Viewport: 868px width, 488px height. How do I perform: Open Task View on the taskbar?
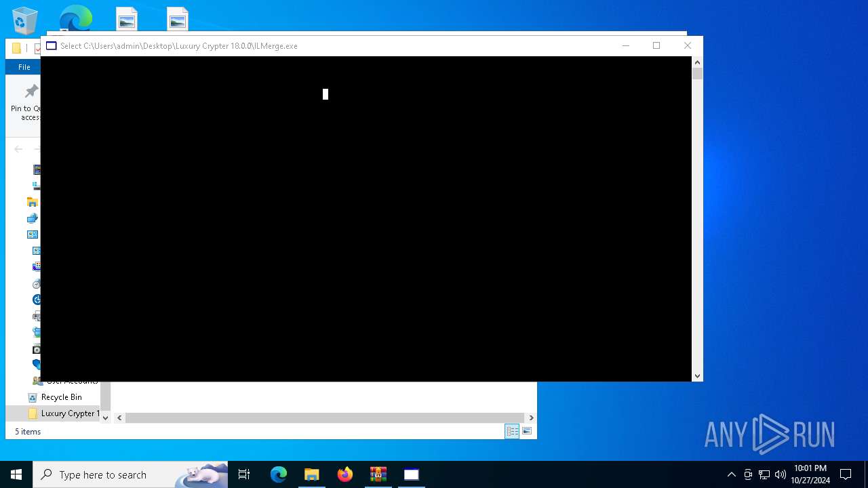tap(244, 474)
